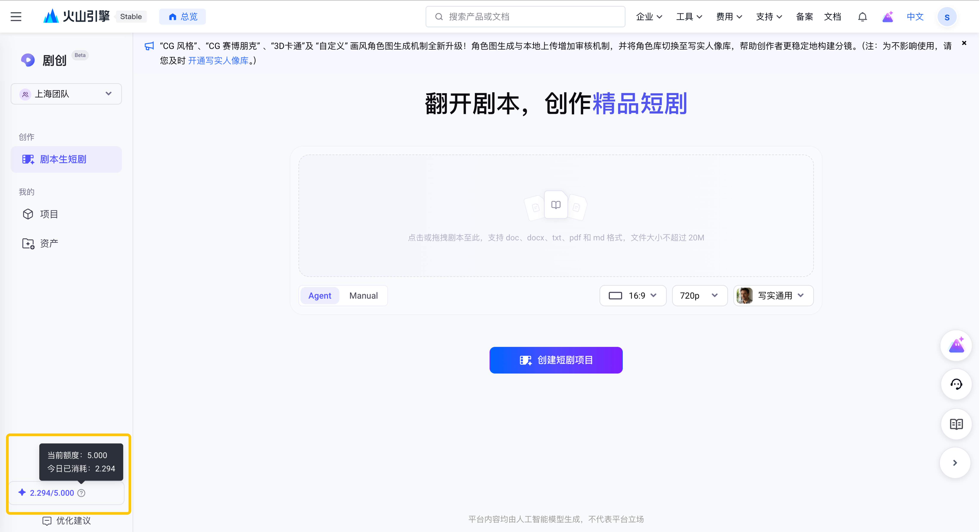Click the 写实通用 style portrait thumbnail
Image resolution: width=980 pixels, height=532 pixels.
[744, 296]
